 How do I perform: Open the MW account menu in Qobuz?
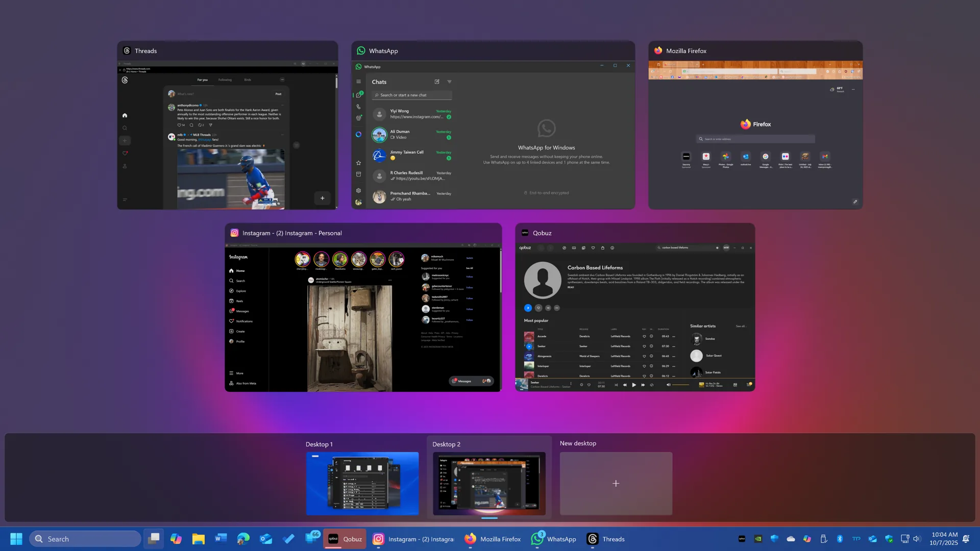[726, 247]
